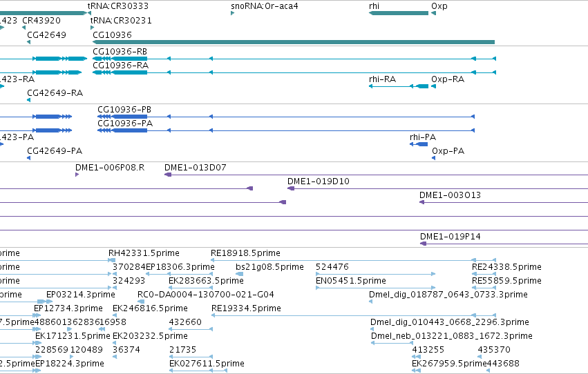Click the CG10936-RB transcript label

click(120, 51)
